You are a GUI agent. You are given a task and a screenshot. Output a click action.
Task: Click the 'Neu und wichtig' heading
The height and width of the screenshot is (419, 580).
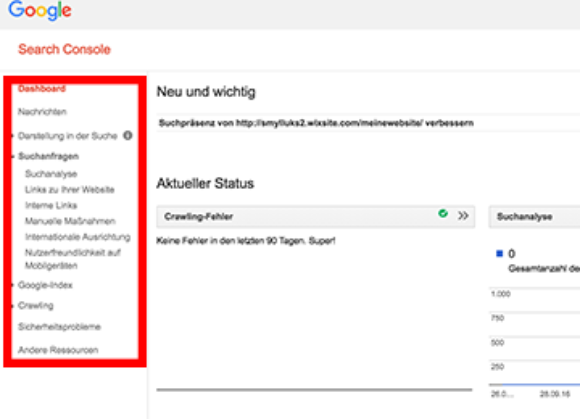206,92
